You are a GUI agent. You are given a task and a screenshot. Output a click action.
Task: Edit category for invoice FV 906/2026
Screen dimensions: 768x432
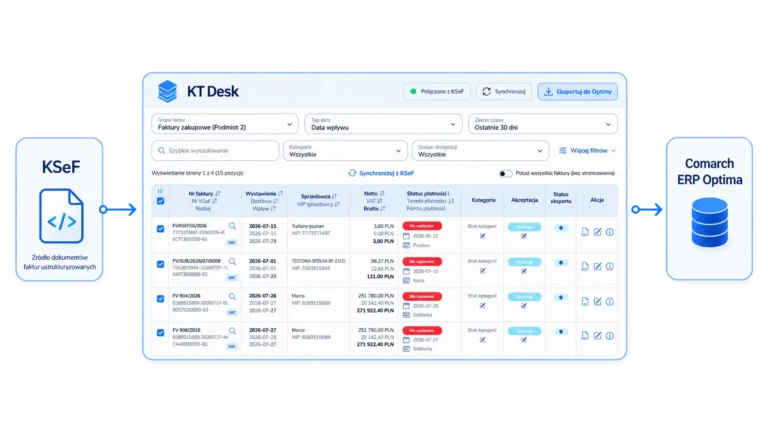tap(482, 339)
